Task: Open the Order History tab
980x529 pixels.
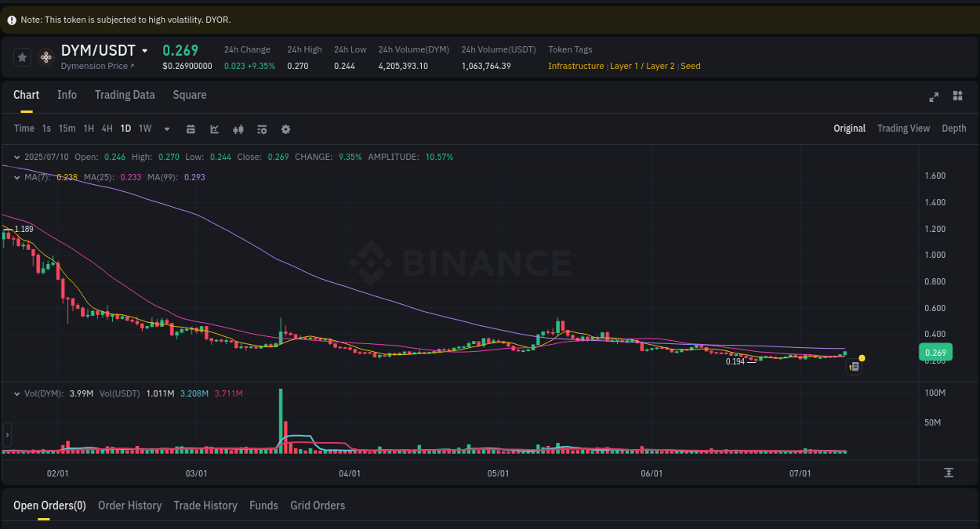Action: coord(129,505)
